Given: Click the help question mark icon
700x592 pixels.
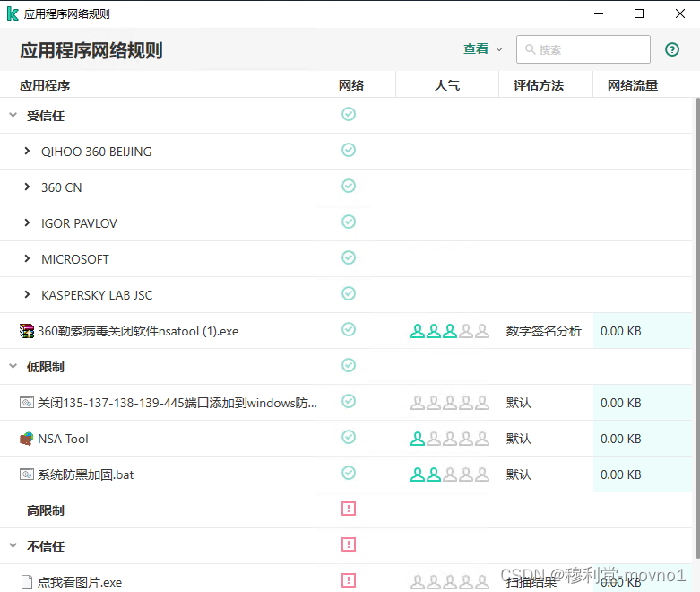Looking at the screenshot, I should [672, 49].
